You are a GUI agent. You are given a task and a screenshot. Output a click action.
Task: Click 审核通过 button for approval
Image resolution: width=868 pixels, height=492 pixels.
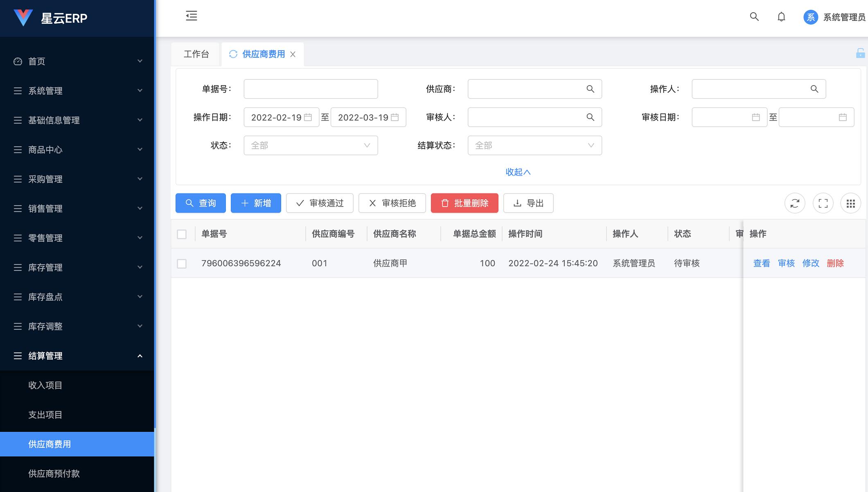[x=320, y=202]
